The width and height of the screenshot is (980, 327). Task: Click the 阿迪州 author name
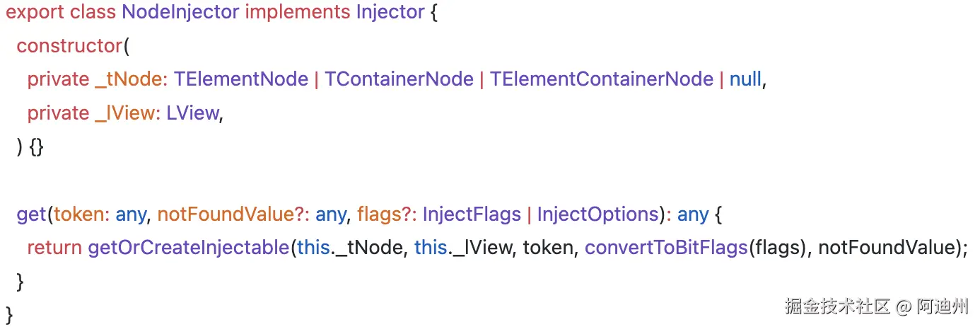click(x=943, y=307)
